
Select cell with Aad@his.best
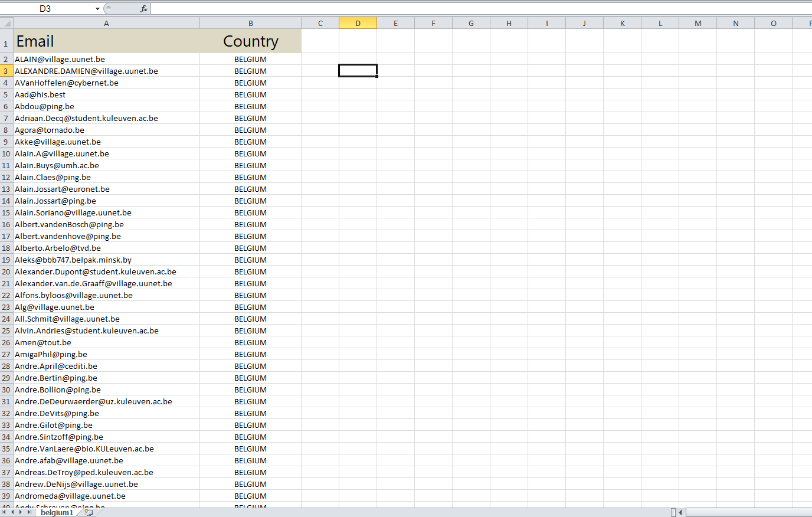click(x=106, y=94)
